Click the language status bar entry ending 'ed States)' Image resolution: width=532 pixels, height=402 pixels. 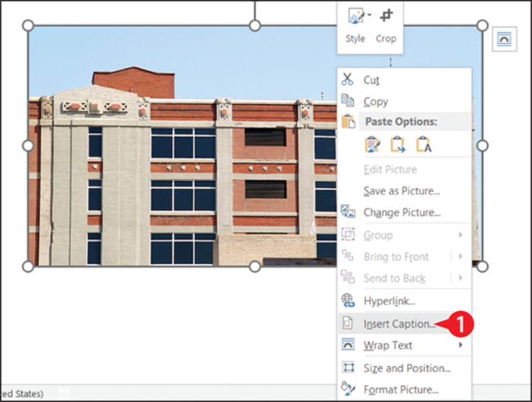(x=23, y=394)
